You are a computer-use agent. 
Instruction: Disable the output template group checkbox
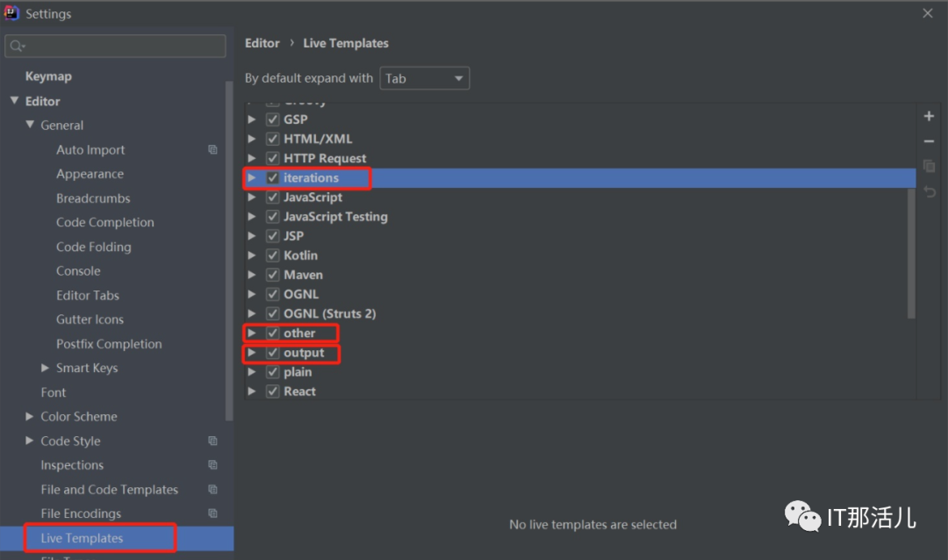pos(273,353)
